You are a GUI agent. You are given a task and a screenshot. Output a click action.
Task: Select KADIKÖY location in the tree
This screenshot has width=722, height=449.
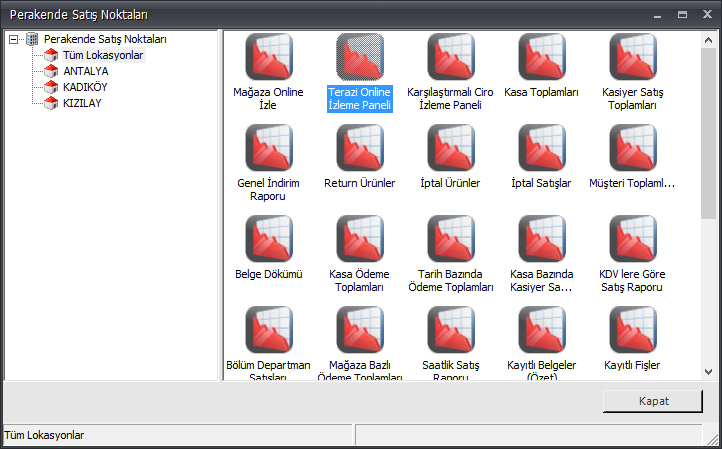86,87
